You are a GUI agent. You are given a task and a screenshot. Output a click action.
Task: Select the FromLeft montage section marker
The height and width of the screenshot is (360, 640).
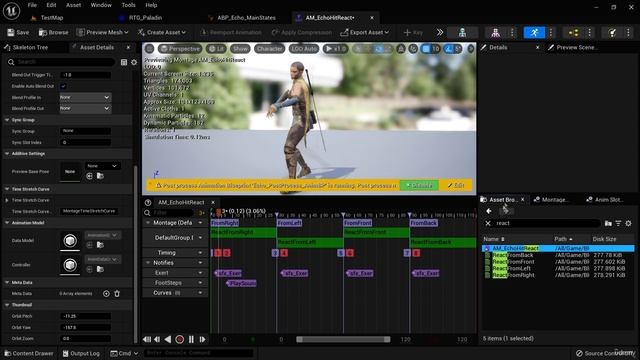289,223
